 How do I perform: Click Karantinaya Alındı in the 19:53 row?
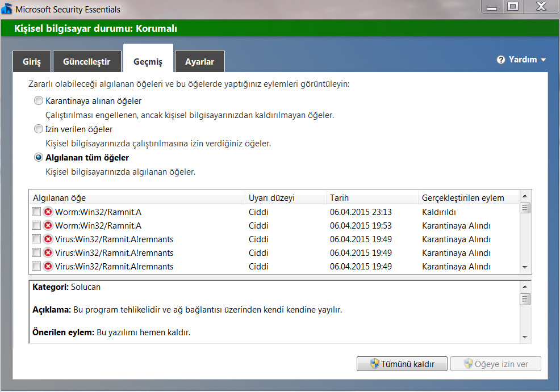tap(456, 225)
